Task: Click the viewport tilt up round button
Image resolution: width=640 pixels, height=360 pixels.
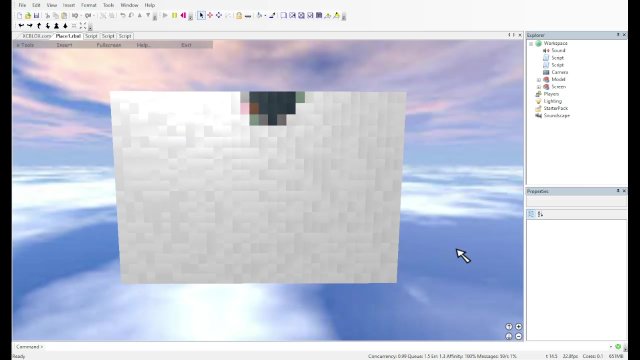Action: 509,327
